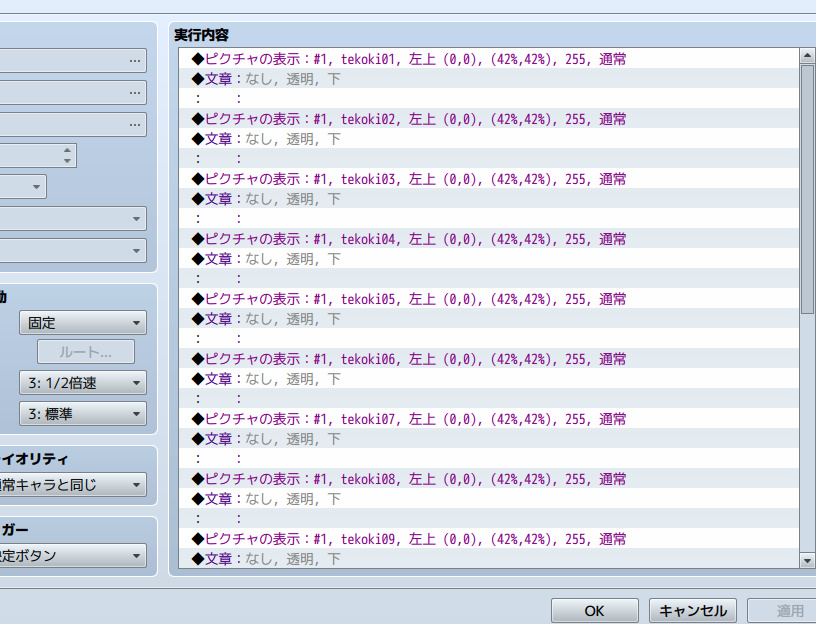Viewport: 816px width, 624px height.
Task: Click the command list scroll-up arrow
Action: click(x=807, y=57)
